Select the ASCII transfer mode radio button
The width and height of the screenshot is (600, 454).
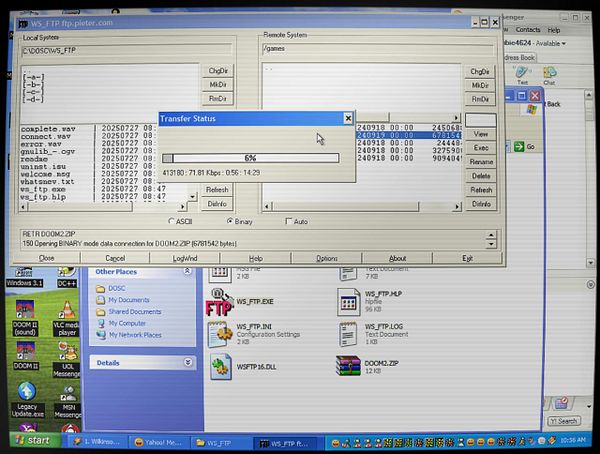coord(171,221)
